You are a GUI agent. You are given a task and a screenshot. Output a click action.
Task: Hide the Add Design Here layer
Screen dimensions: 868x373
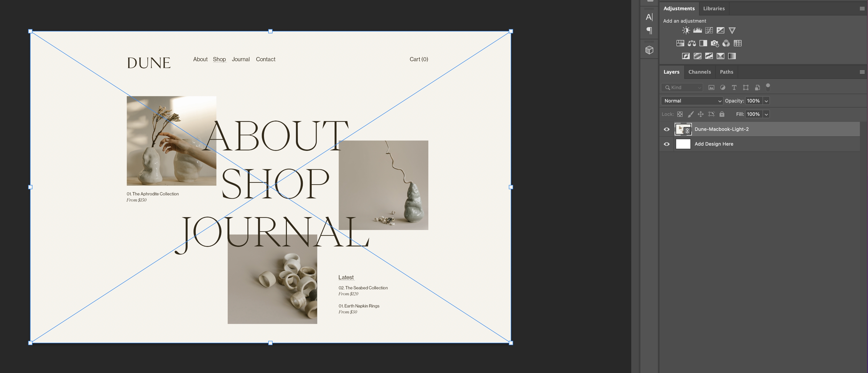[667, 144]
